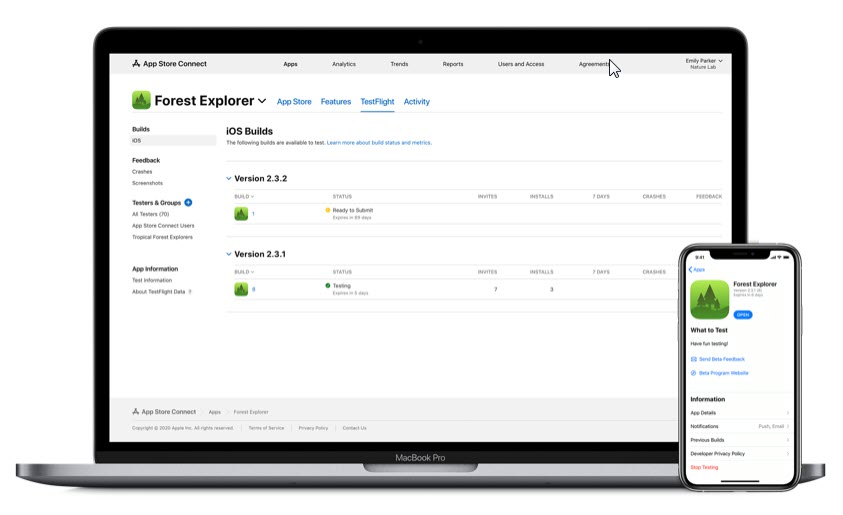Open Reports in the top navigation
The height and width of the screenshot is (515, 843).
tap(453, 64)
